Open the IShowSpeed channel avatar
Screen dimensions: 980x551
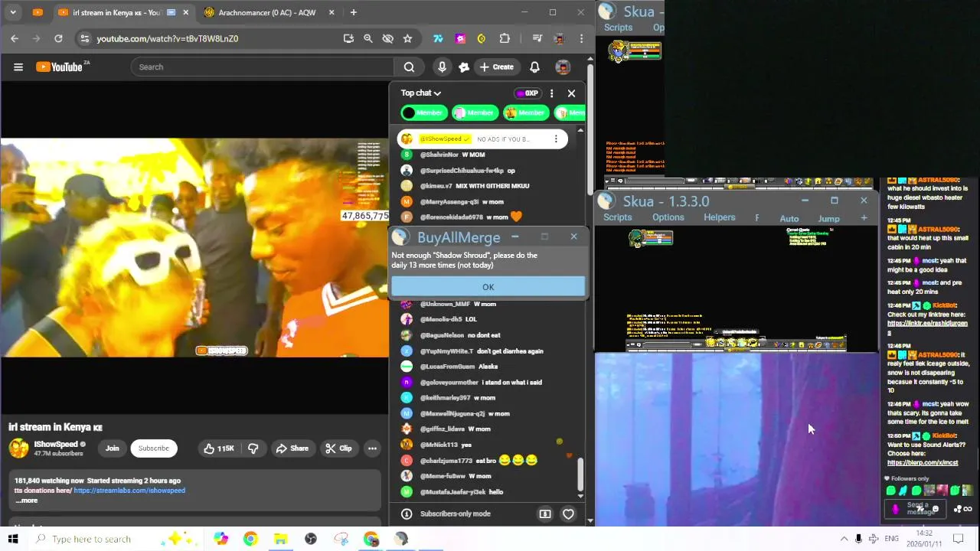point(19,448)
